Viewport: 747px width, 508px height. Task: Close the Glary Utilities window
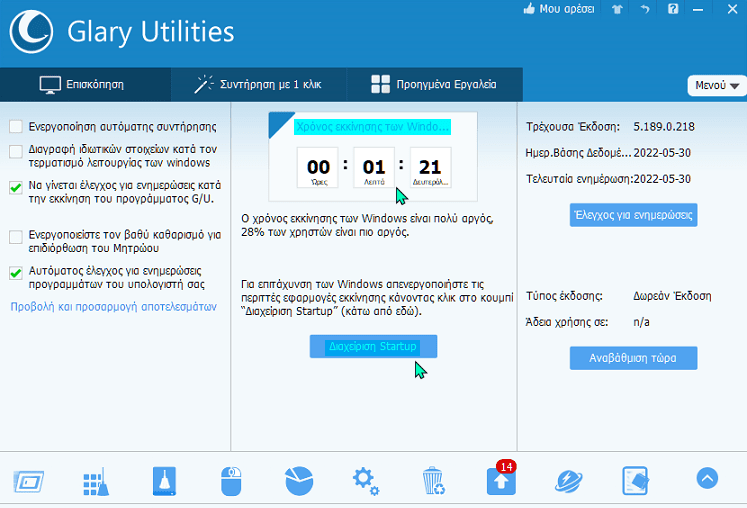732,9
